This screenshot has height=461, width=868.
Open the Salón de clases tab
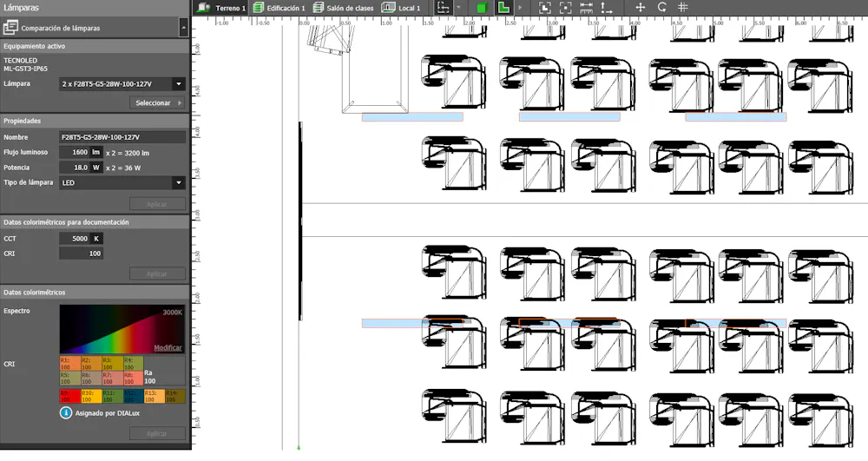(343, 8)
